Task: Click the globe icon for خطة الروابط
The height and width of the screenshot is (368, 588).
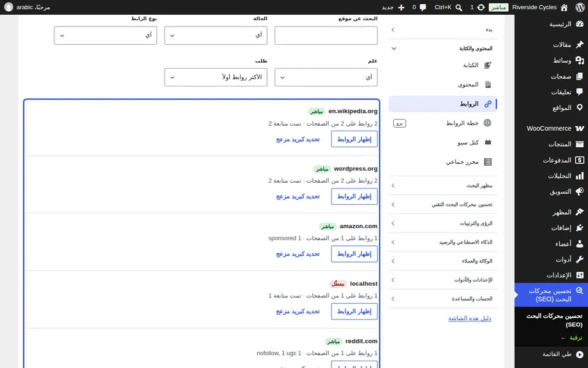Action: [x=487, y=123]
